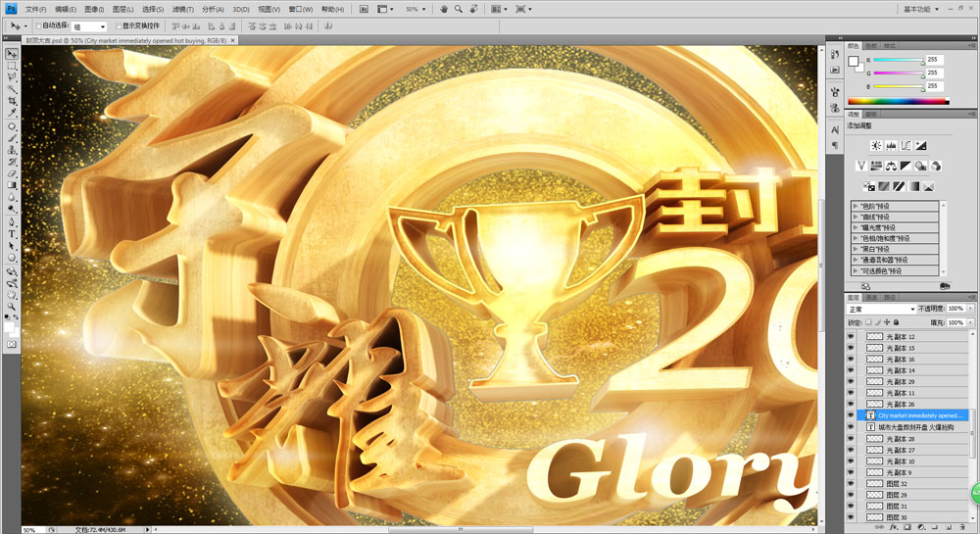Viewport: 980px width, 534px height.
Task: Open the Character panel icon
Action: click(835, 130)
